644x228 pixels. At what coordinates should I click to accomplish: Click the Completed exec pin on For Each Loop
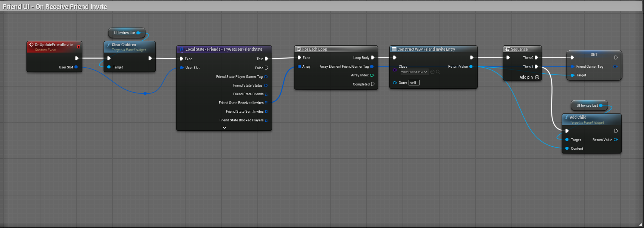pyautogui.click(x=373, y=84)
